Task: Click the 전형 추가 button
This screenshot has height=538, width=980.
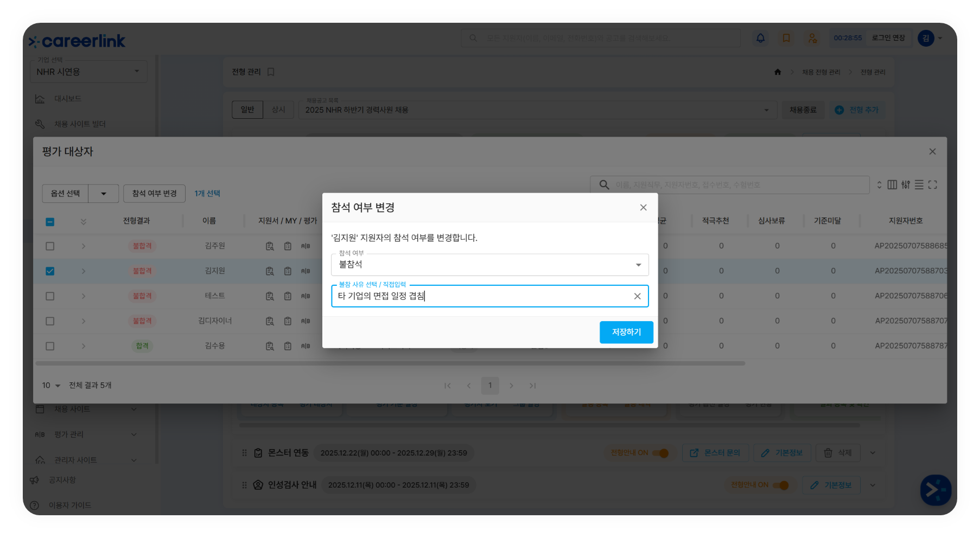Action: point(857,110)
